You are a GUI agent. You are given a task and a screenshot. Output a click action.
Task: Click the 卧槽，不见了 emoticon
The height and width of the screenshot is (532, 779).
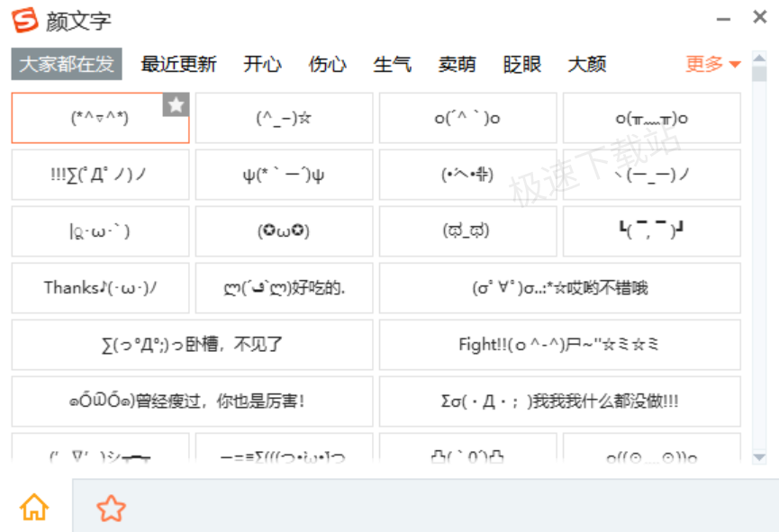pos(191,345)
